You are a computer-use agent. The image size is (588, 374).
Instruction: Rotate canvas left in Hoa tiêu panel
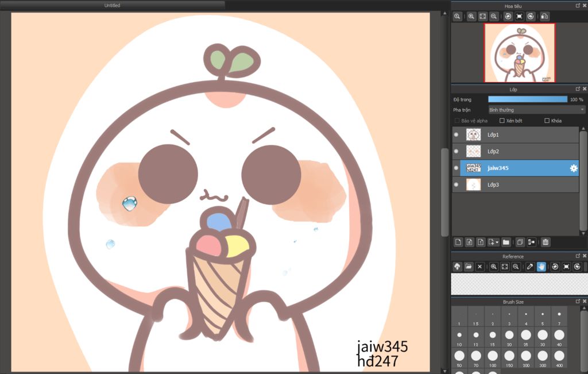[508, 17]
